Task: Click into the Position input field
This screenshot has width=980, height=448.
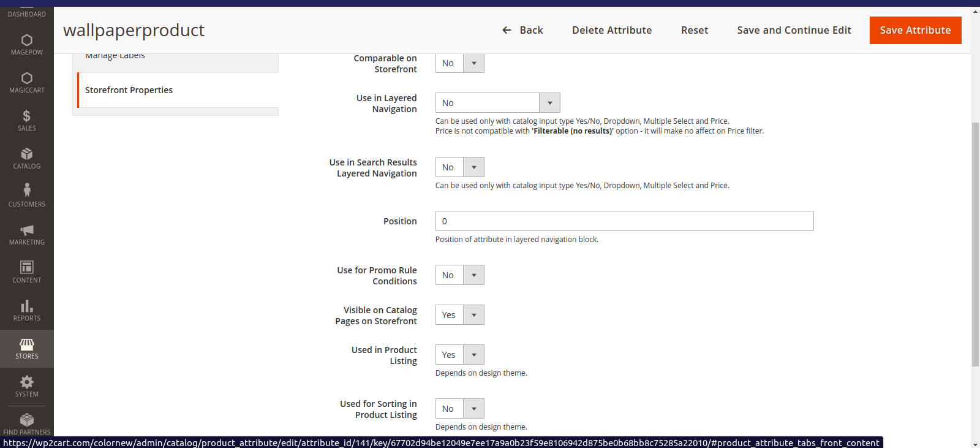Action: [624, 221]
